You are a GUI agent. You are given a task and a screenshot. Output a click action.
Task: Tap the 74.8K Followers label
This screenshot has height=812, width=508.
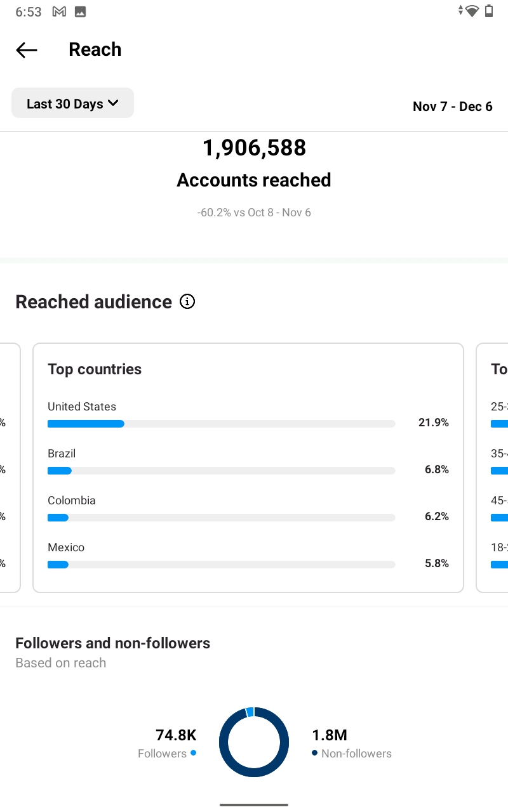coord(167,743)
